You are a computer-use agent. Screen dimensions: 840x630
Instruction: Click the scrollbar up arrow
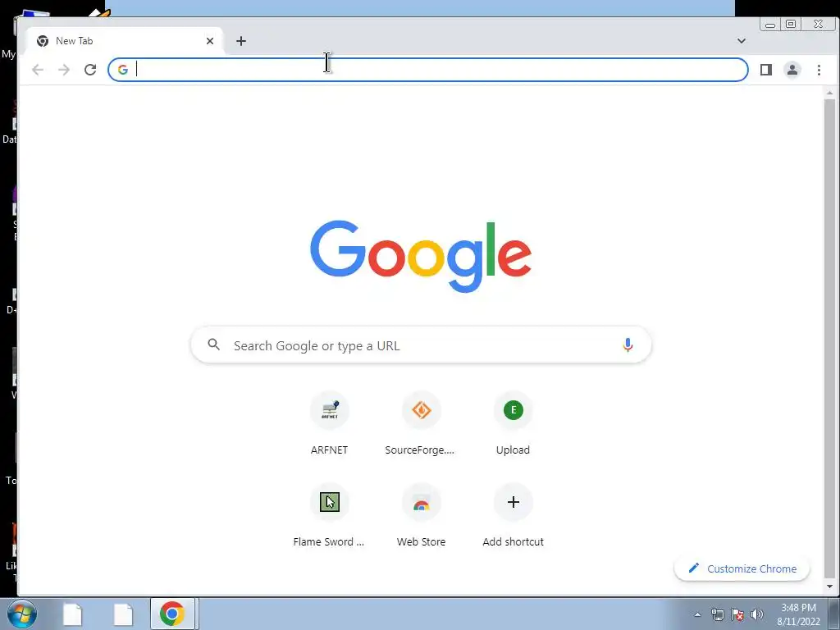coord(829,94)
